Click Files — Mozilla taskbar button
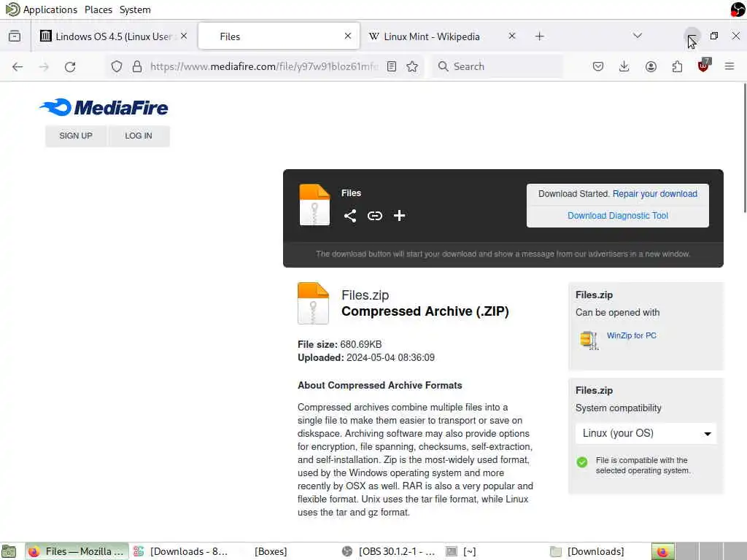747x560 pixels. pos(77,551)
